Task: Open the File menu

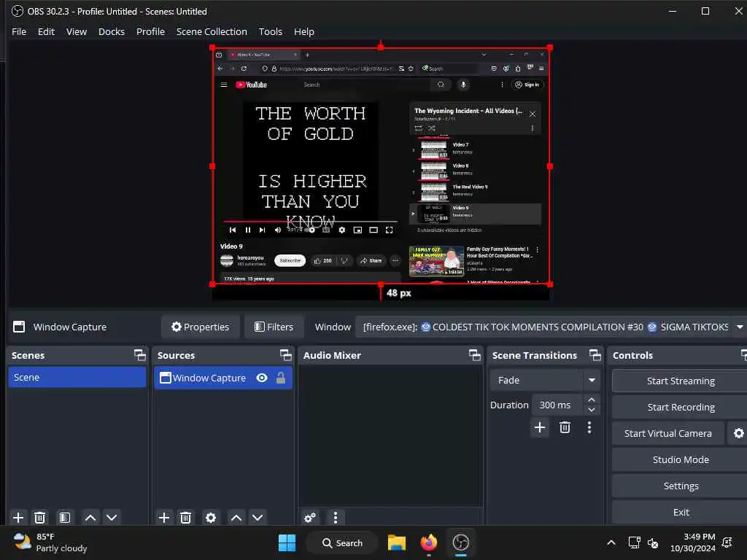Action: 19,31
